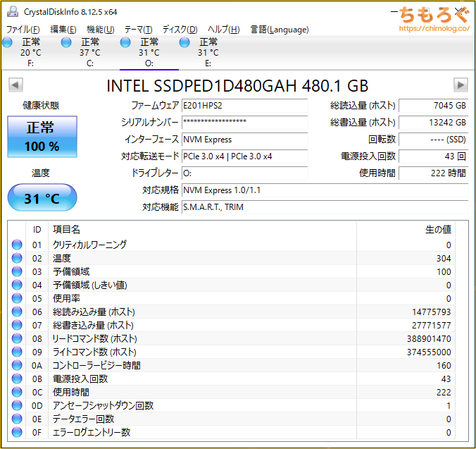Click status circle for 09 ライトコマンド数
The image size is (476, 449).
click(x=17, y=352)
